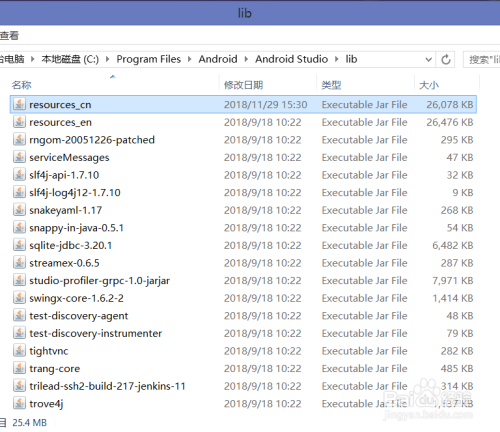Select studio-profiler-grpc-1.0-jarjar file name
Screen dimensions: 500x432
99,281
